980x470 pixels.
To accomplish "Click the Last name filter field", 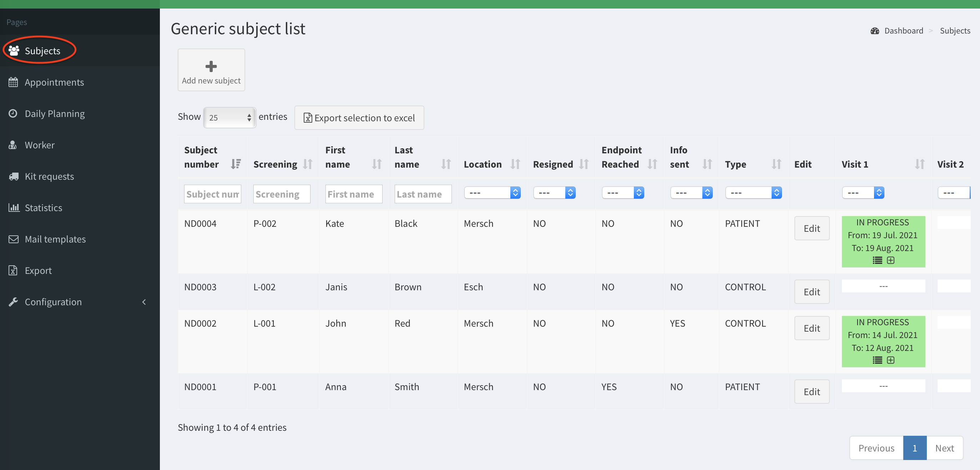I will pyautogui.click(x=423, y=194).
